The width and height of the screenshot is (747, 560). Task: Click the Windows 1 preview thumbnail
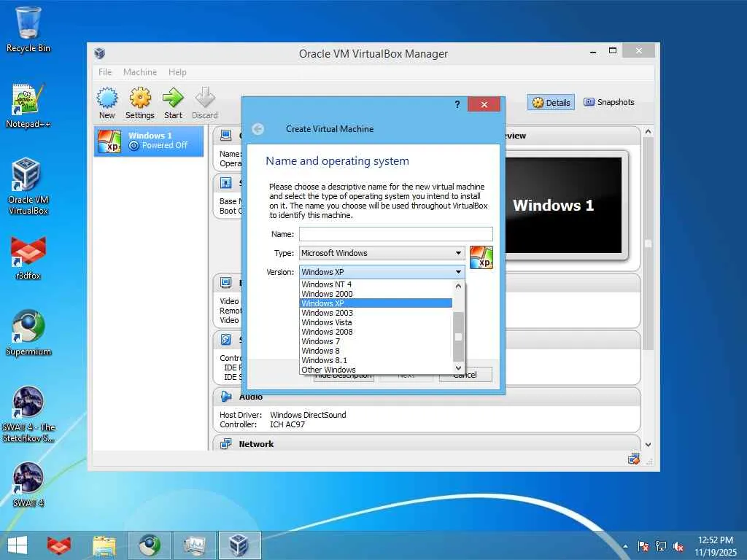[x=563, y=205]
